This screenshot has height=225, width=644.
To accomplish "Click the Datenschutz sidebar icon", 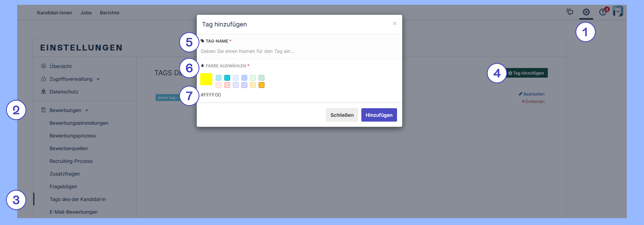I will pos(44,92).
